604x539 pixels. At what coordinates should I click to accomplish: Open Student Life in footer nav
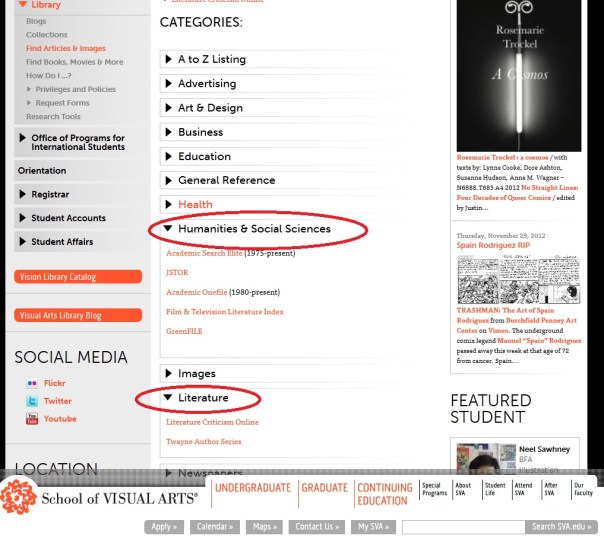[x=495, y=489]
